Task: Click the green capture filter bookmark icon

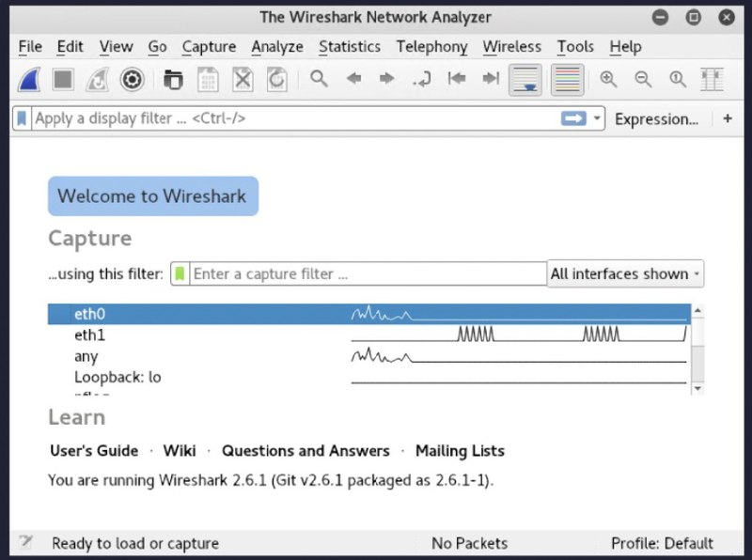Action: point(180,273)
